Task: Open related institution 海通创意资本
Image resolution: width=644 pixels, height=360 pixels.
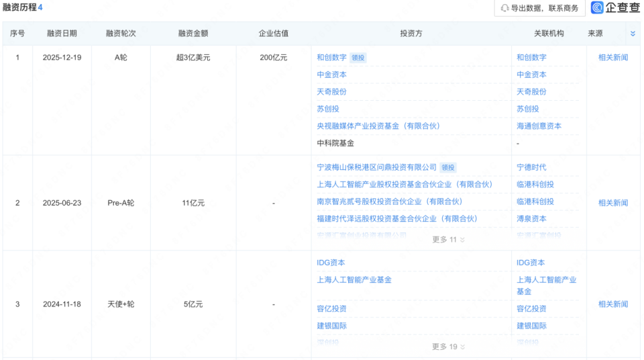Action: pyautogui.click(x=539, y=126)
